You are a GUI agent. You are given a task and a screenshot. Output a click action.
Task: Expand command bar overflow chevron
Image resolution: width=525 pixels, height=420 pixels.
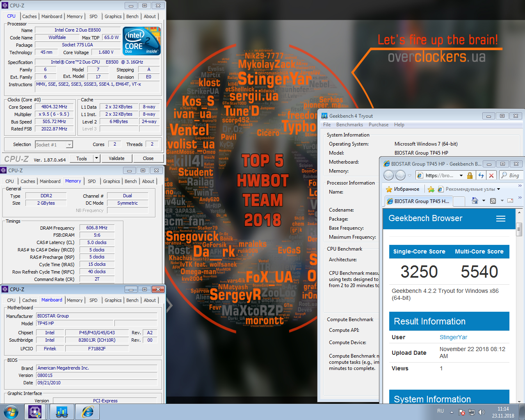[520, 198]
